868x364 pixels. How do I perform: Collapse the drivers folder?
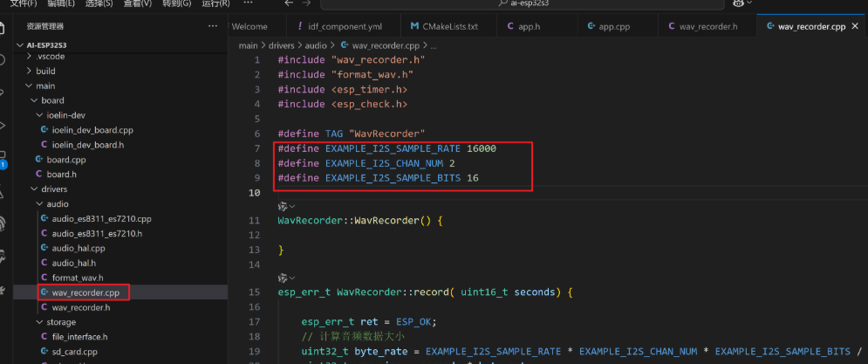coord(34,189)
